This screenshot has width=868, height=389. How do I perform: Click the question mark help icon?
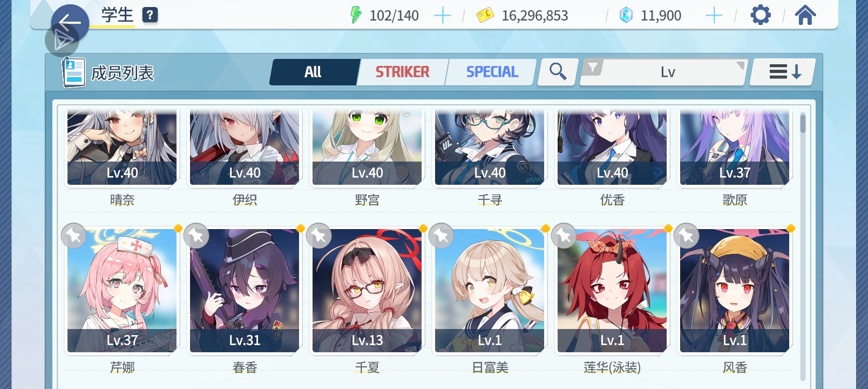tap(150, 15)
